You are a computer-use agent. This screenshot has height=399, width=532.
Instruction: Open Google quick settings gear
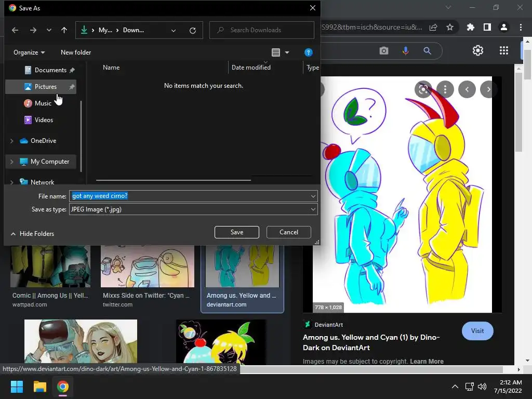(x=478, y=50)
